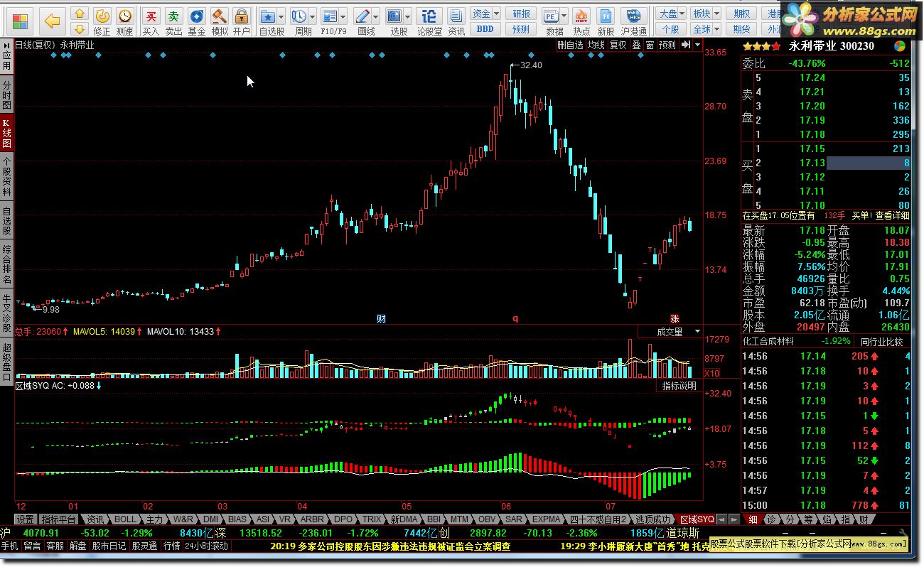
Task: Toggle 预测 option in the chart header
Action: click(x=667, y=45)
